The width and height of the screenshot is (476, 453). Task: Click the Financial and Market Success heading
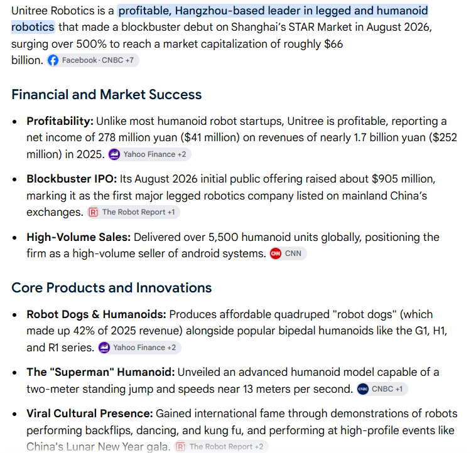pyautogui.click(x=107, y=94)
